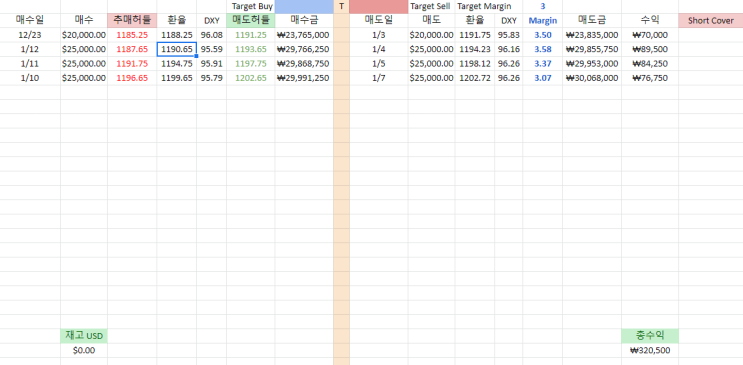This screenshot has height=365, width=743.
Task: Select buy amount ₩29,868,750
Action: pyautogui.click(x=304, y=64)
